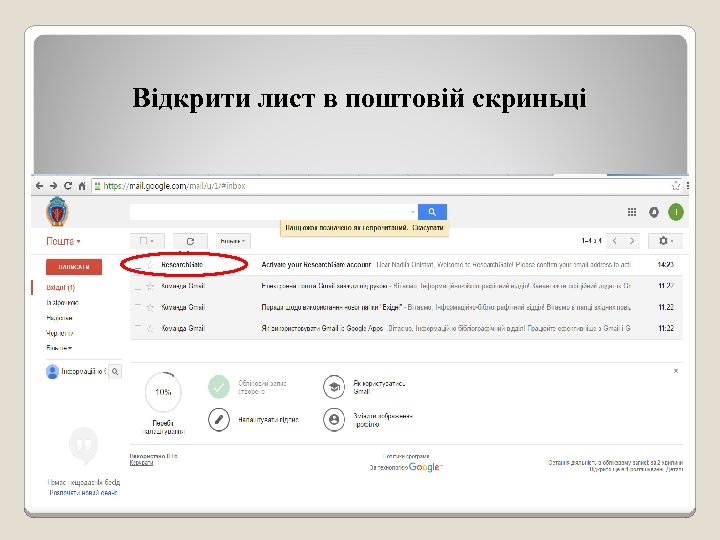Click the Hangouts quote bubble icon
The height and width of the screenshot is (540, 720).
pos(84,444)
